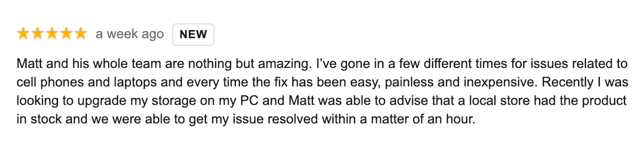Click the word "inexpensive" in the review
Viewport: 644px width, 155px height.
click(x=500, y=82)
